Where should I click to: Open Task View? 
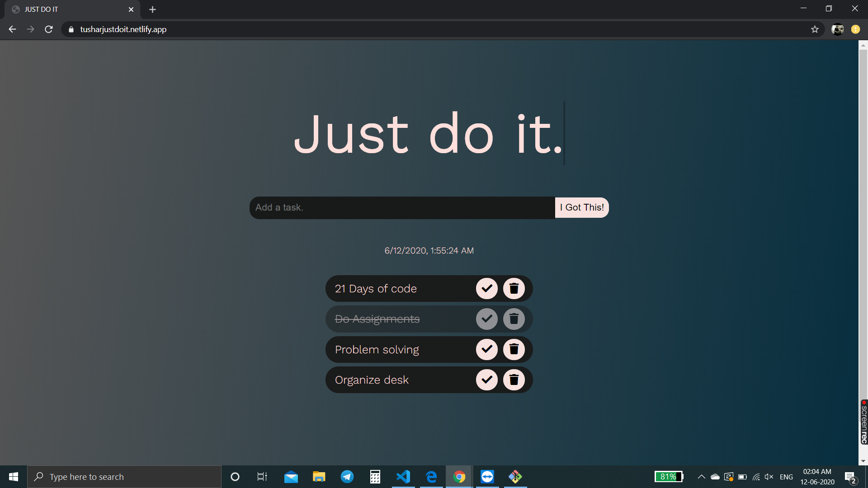point(262,477)
